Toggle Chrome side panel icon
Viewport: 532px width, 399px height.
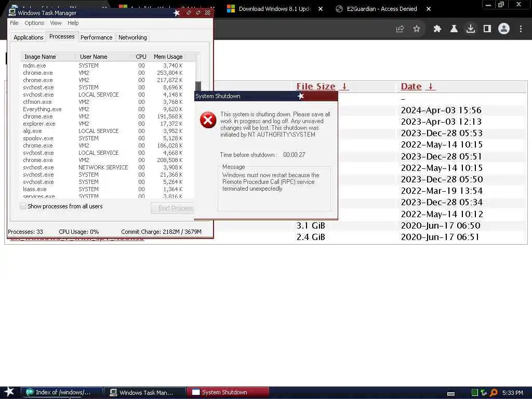[487, 29]
